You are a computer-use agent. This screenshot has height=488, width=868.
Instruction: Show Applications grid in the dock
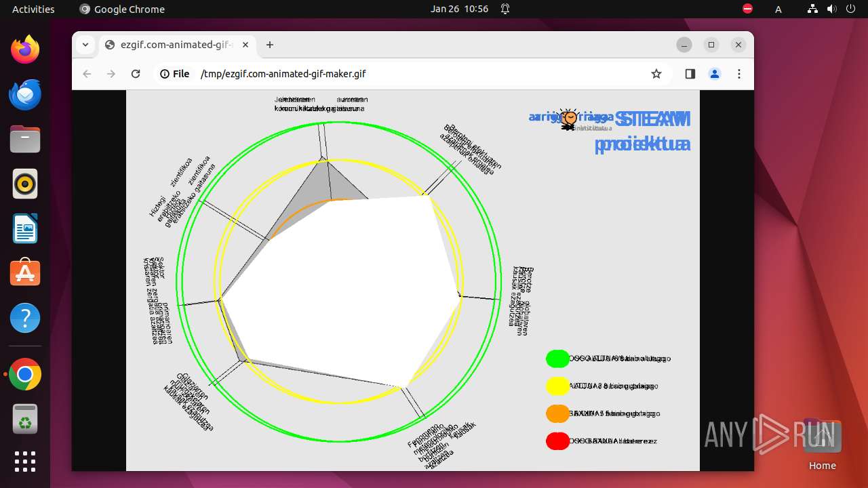[25, 462]
